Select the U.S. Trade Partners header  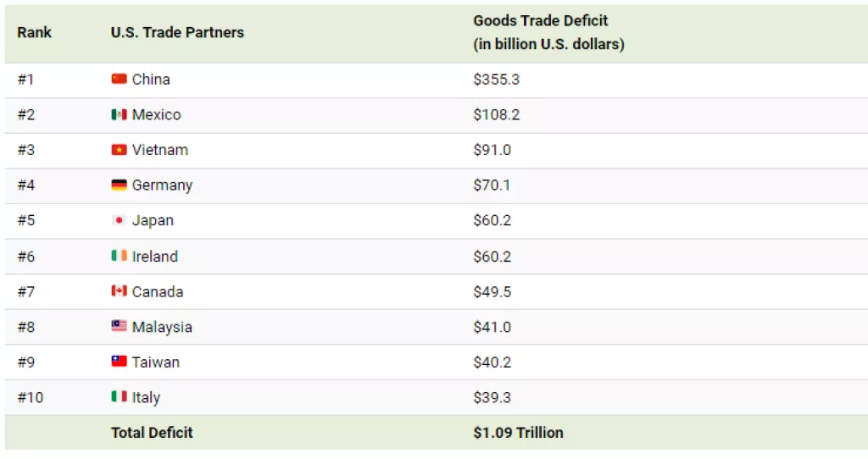pos(177,32)
